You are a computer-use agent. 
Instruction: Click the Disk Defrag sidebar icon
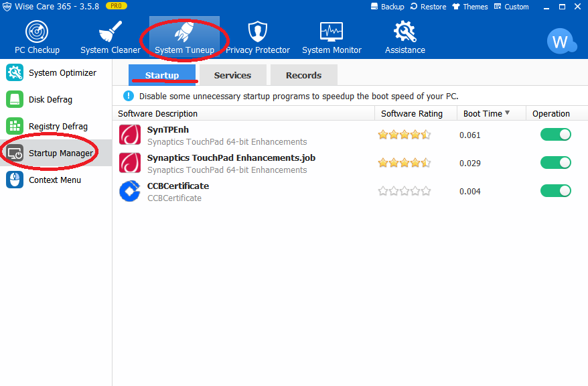[15, 99]
